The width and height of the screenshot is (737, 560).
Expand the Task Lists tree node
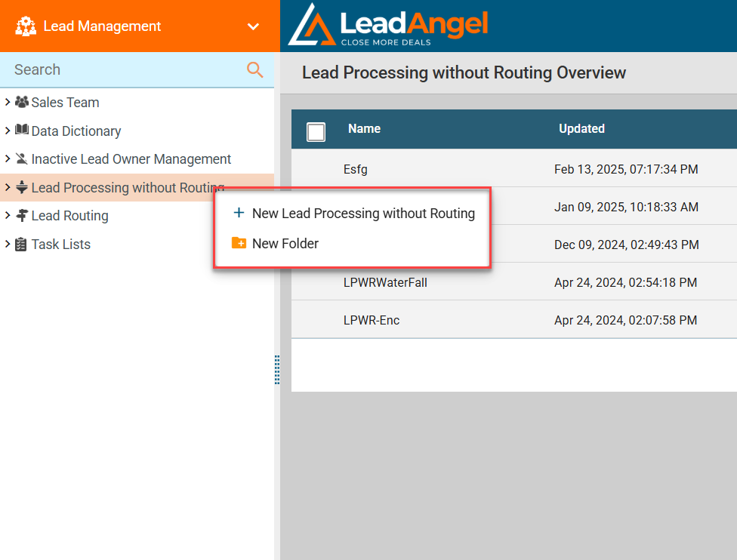(8, 244)
